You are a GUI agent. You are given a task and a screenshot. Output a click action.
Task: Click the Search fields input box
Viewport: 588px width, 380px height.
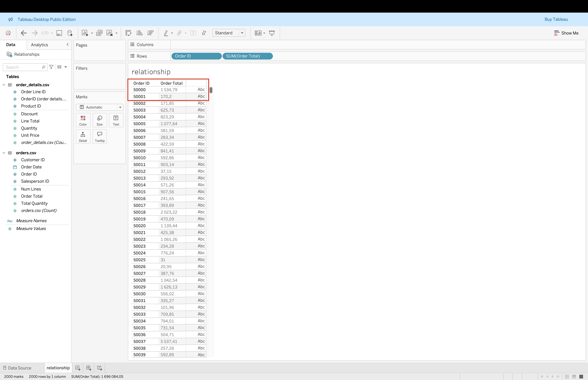tap(23, 67)
